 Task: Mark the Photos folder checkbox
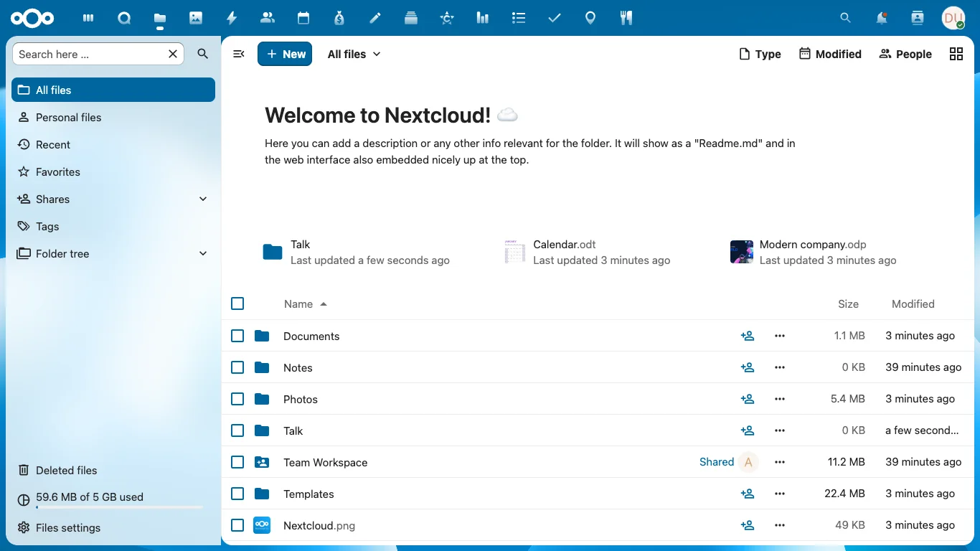coord(237,399)
